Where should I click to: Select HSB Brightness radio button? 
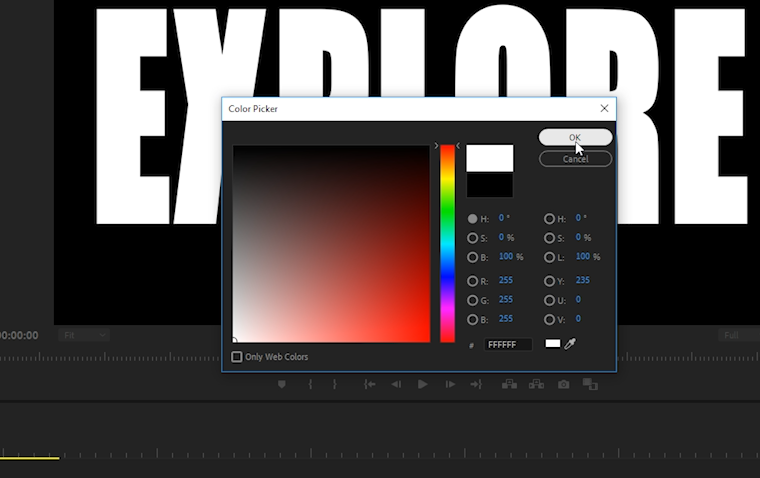[473, 257]
